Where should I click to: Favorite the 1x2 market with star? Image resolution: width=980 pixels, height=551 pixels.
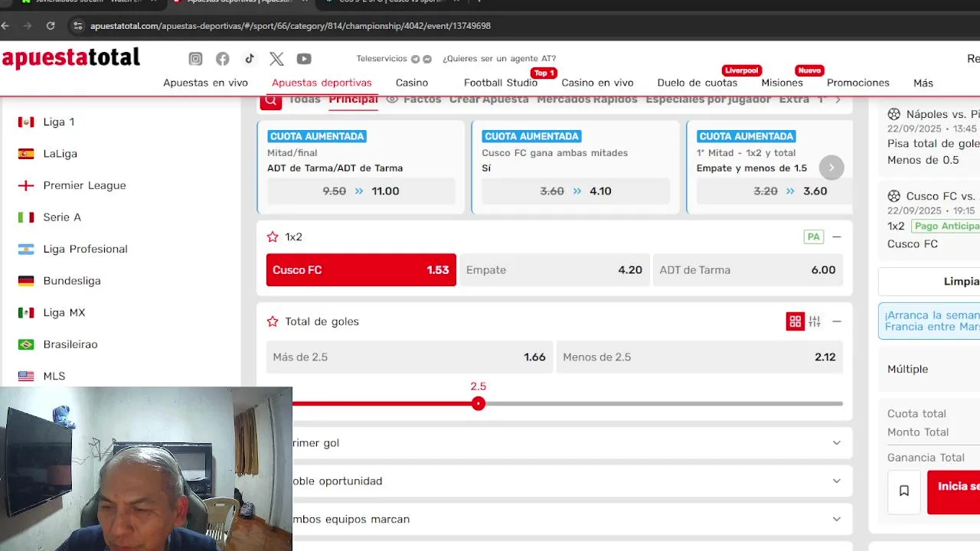coord(272,237)
